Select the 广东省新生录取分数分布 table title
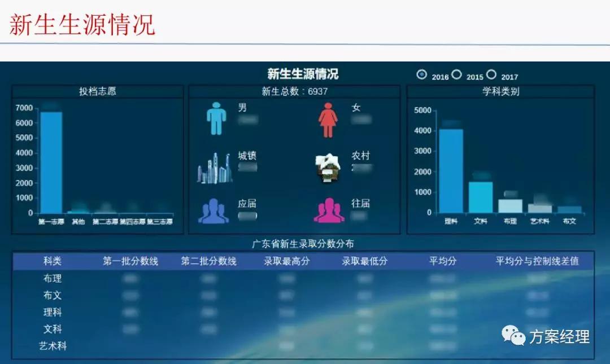 303,244
